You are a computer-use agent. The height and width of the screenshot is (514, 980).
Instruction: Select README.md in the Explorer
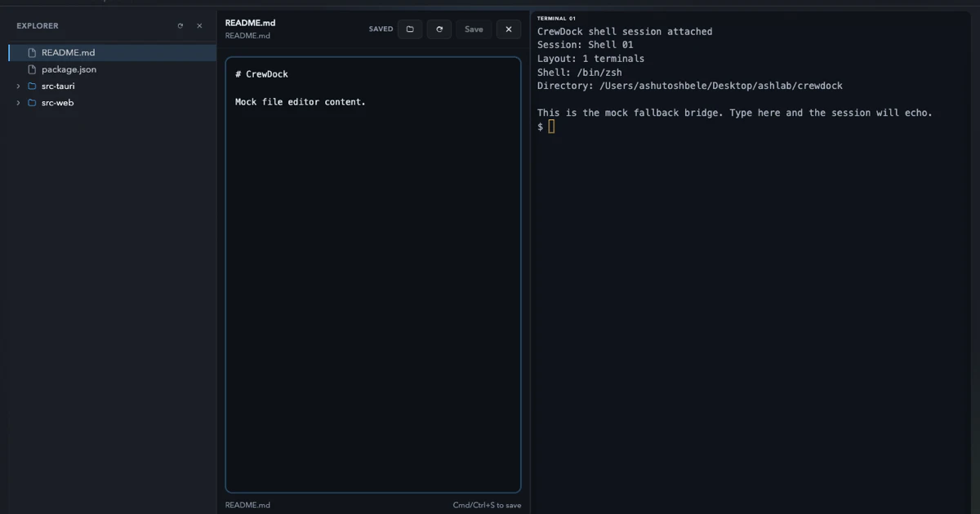(69, 52)
